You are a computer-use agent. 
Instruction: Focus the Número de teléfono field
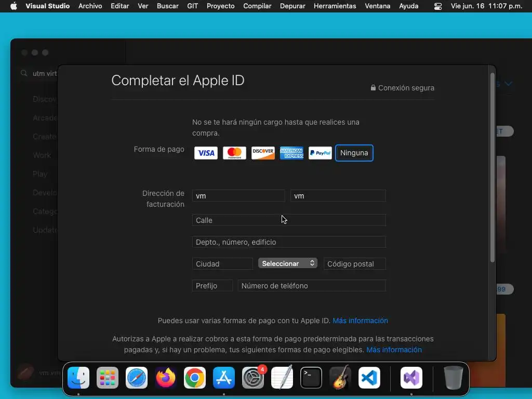[312, 285]
